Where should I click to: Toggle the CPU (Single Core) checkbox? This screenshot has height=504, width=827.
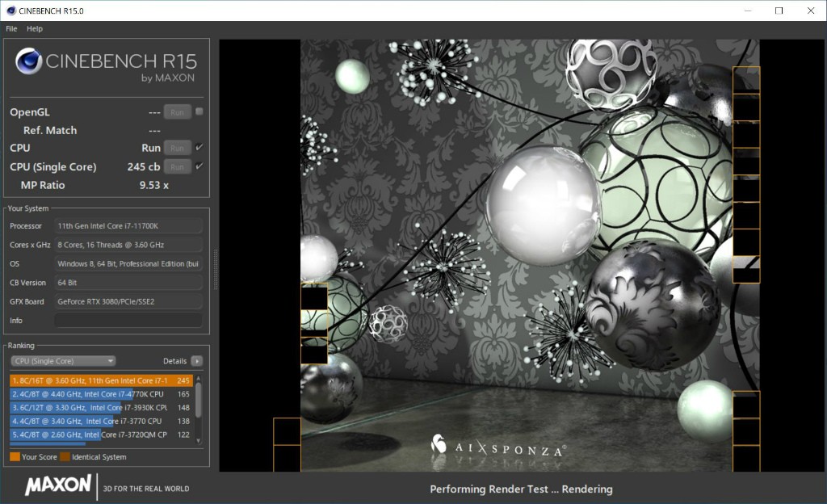point(199,166)
